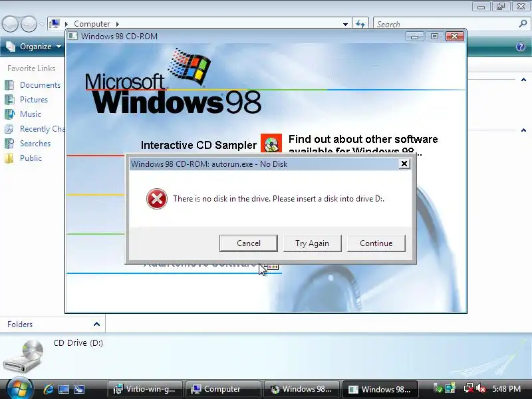Open address bar history dropdown
This screenshot has height=399, width=532.
[x=345, y=24]
